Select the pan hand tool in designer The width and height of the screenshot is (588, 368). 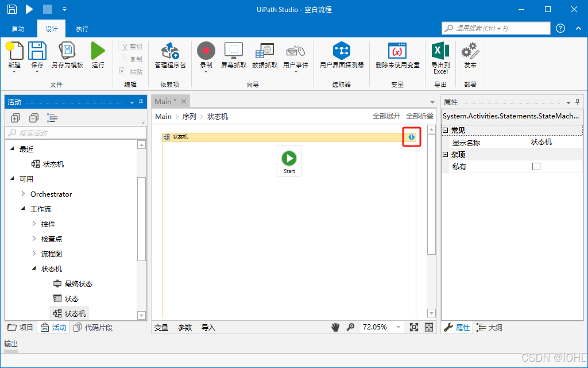(335, 327)
